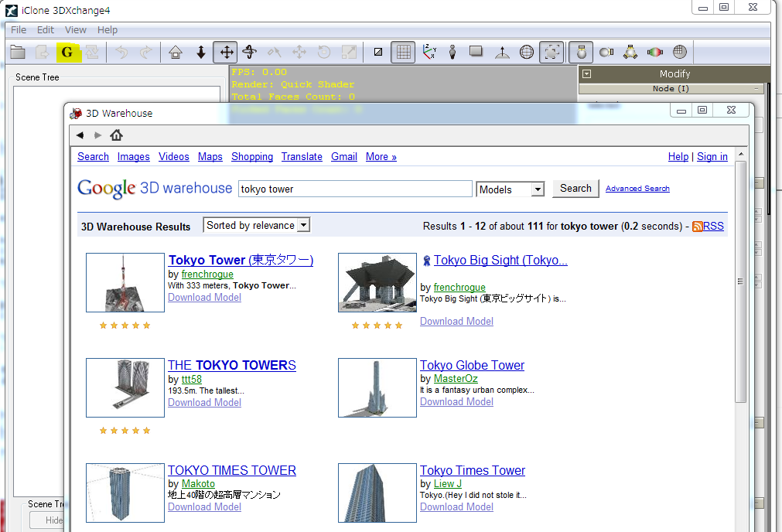Click the grayed rotate object tool icon

pyautogui.click(x=324, y=52)
